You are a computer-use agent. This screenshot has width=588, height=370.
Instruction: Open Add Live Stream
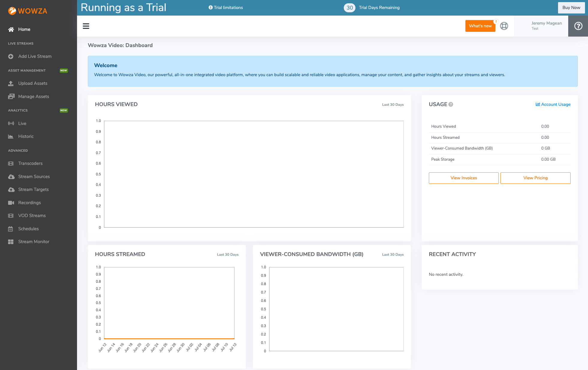click(x=35, y=56)
